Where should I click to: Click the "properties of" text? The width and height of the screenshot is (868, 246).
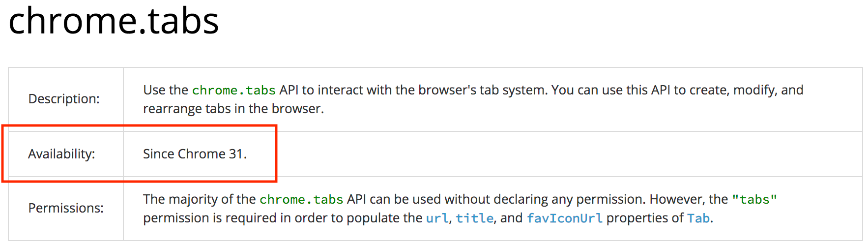645,218
